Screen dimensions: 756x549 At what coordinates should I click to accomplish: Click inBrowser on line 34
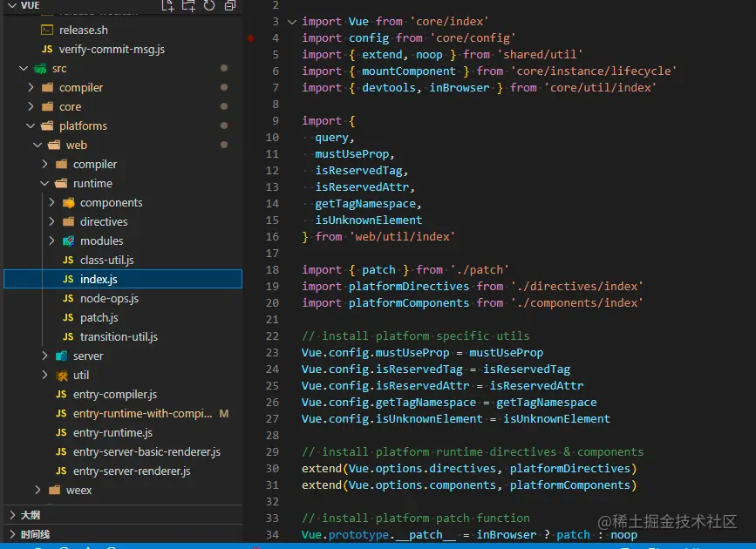[507, 535]
